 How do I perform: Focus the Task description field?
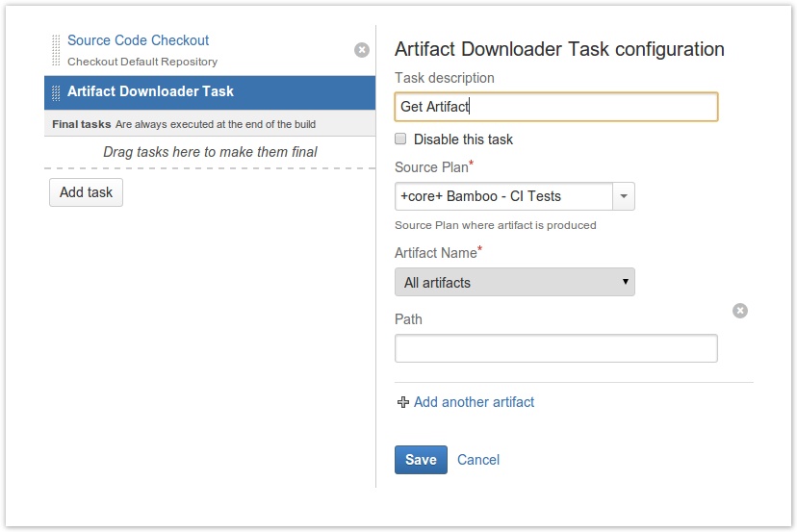556,107
